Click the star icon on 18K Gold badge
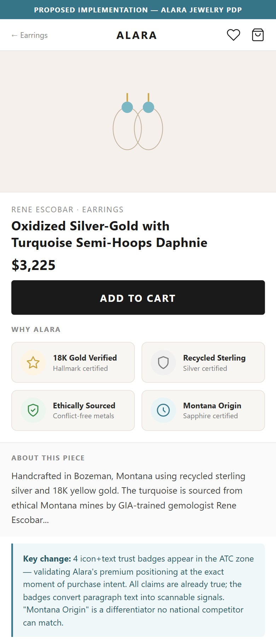The height and width of the screenshot is (644, 276). [x=33, y=362]
